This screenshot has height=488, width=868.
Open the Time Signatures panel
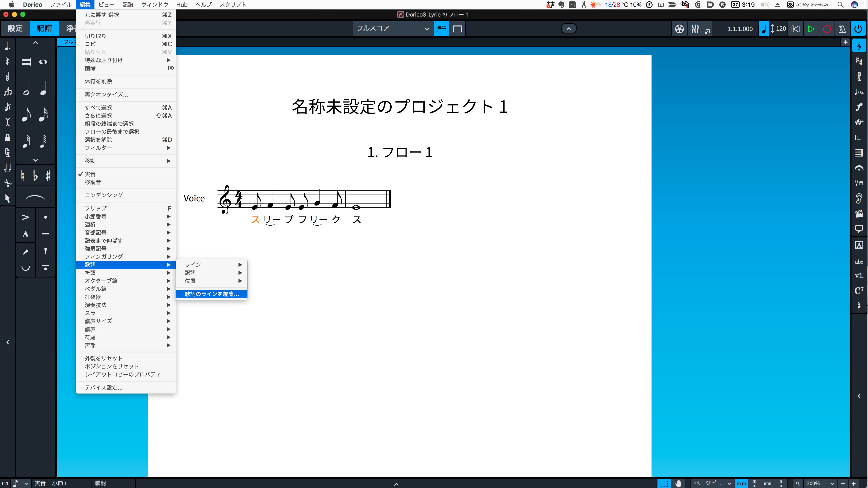click(x=859, y=76)
